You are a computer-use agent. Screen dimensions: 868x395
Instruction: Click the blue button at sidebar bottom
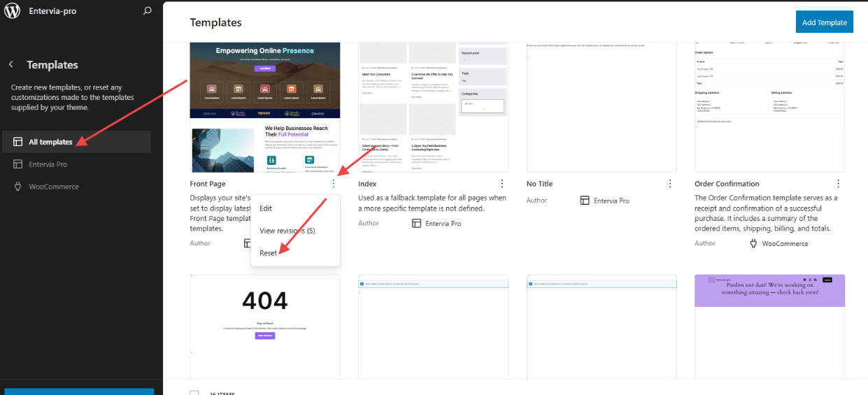point(79,392)
